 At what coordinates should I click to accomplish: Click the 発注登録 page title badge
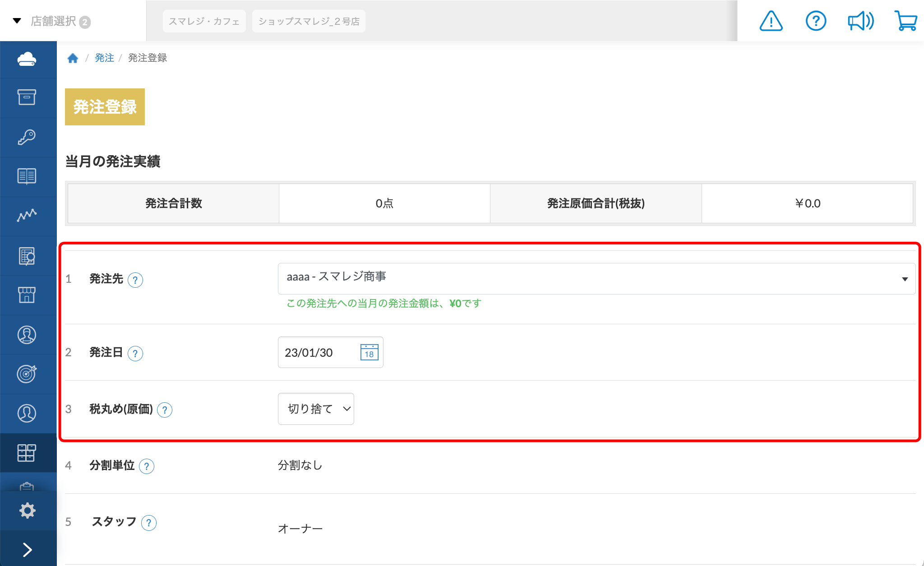(105, 107)
